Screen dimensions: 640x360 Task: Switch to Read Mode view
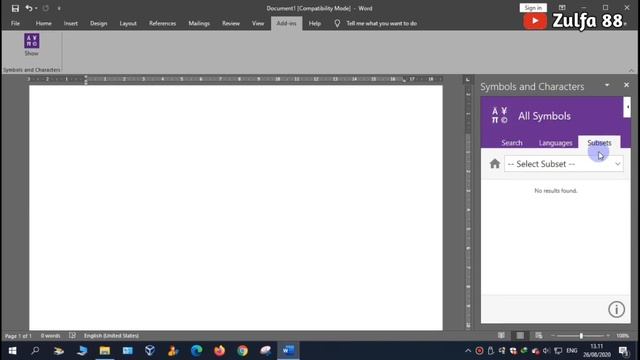click(x=501, y=336)
